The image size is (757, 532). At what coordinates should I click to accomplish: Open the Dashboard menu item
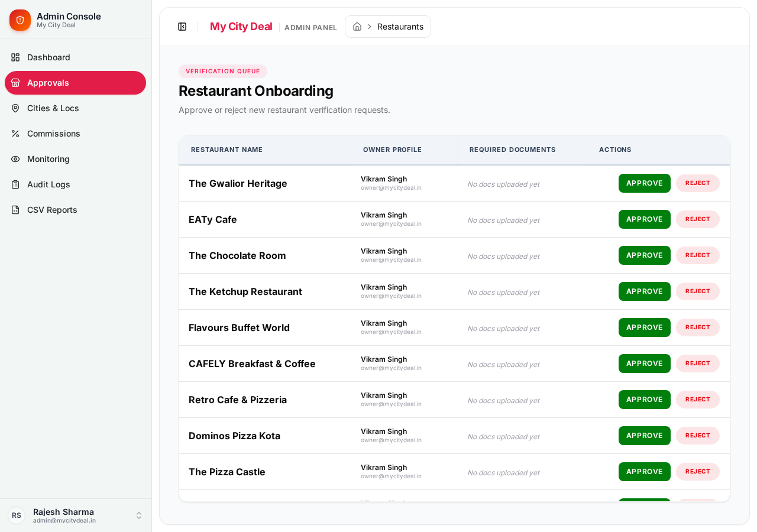click(75, 57)
